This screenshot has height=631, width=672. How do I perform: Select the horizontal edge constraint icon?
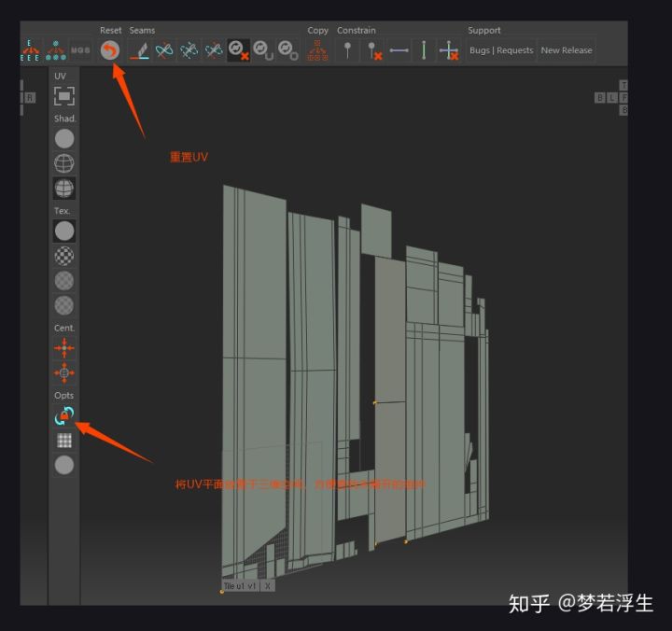399,50
